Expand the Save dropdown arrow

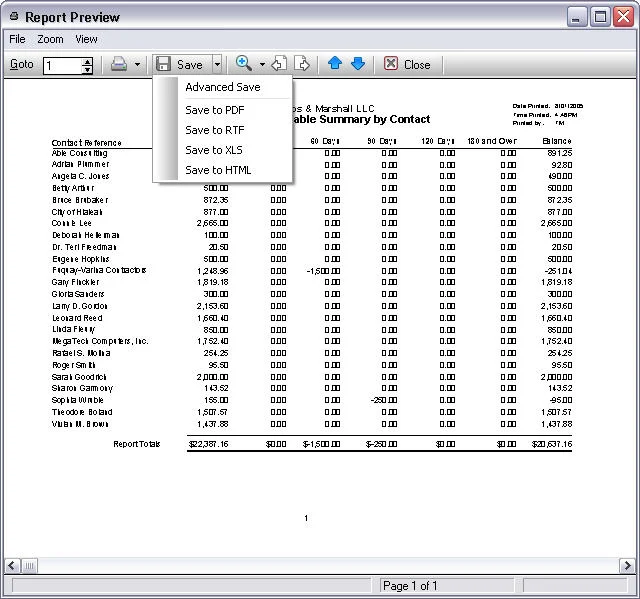pos(217,64)
